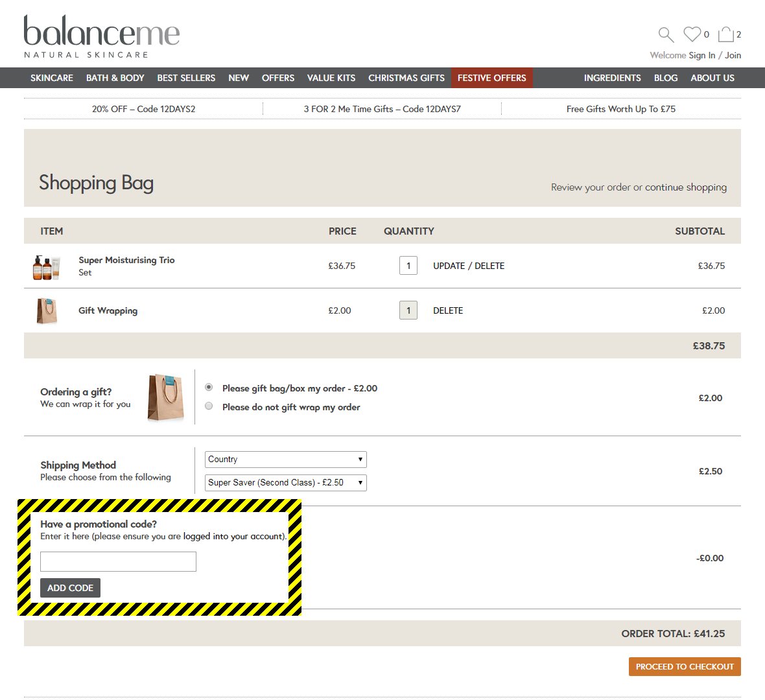Click the Super Moisturising Trio product thumbnail
765x700 pixels.
pos(46,267)
